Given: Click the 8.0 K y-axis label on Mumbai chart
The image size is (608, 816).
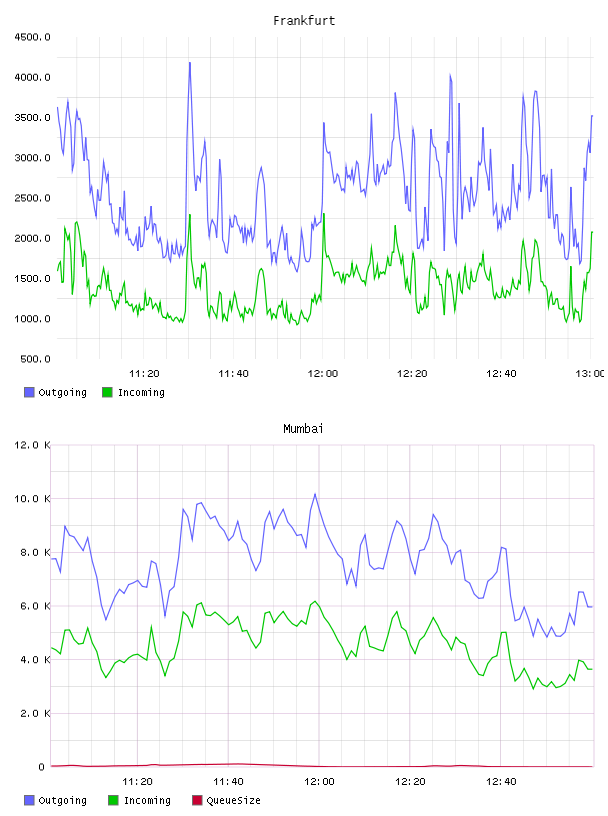Looking at the screenshot, I should pyautogui.click(x=36, y=552).
